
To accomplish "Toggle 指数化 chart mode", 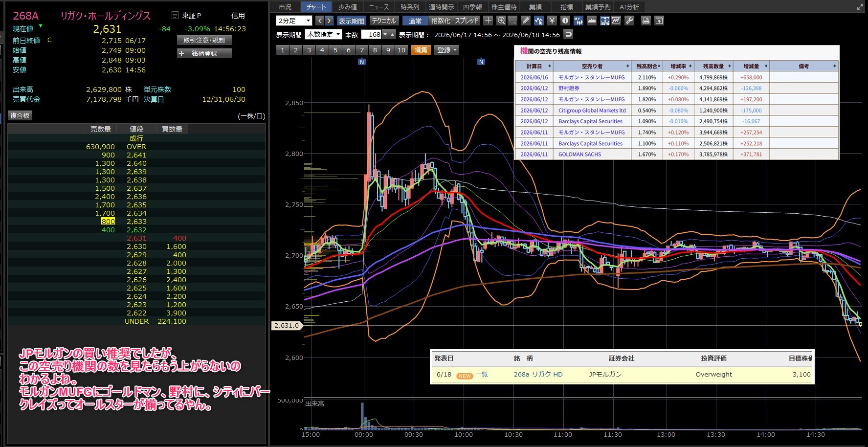I will click(x=441, y=21).
